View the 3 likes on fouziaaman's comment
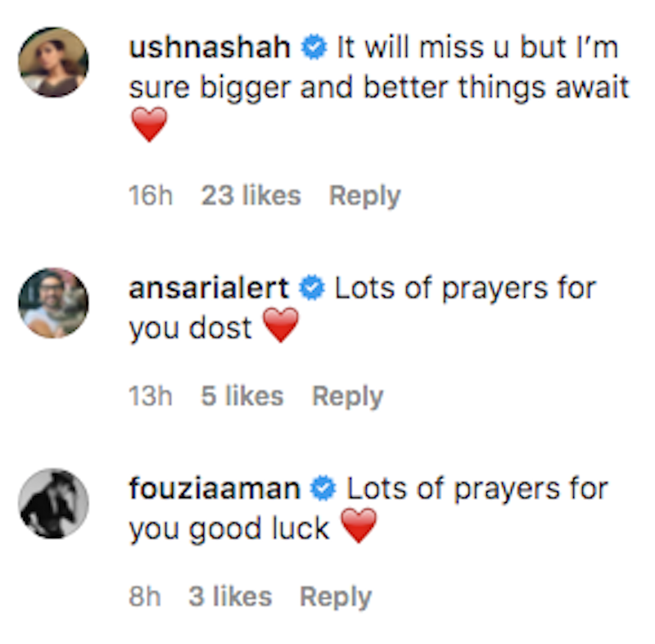This screenshot has width=655, height=644. pos(230,597)
